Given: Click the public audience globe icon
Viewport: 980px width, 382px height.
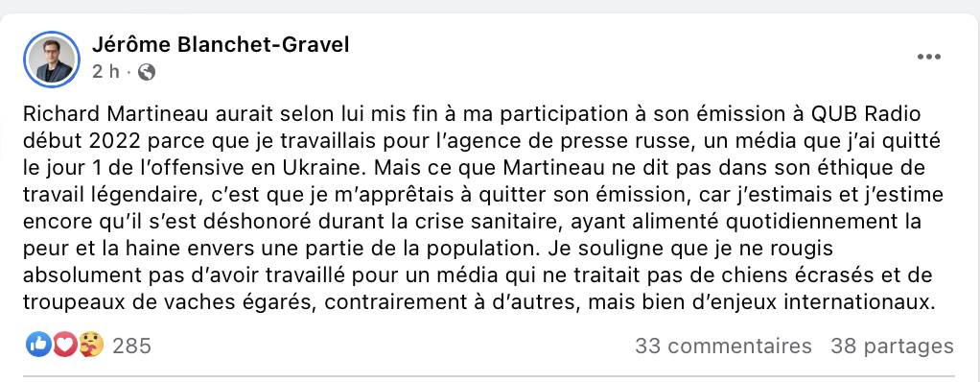Looking at the screenshot, I should pos(147,73).
